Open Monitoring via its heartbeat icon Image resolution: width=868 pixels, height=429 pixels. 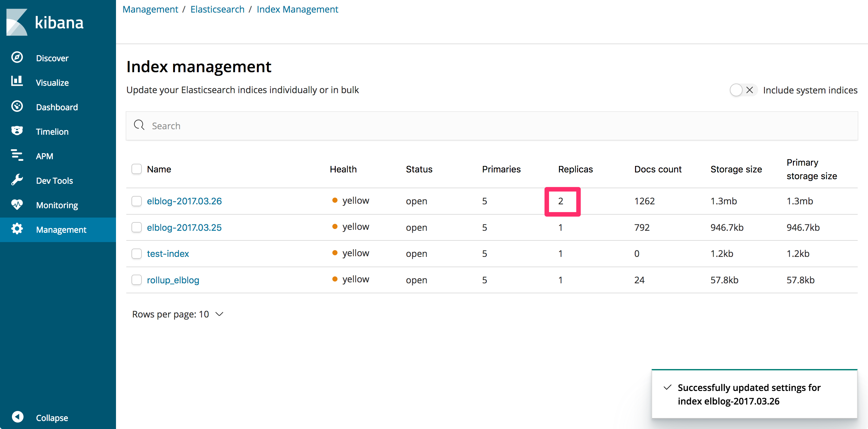(17, 204)
